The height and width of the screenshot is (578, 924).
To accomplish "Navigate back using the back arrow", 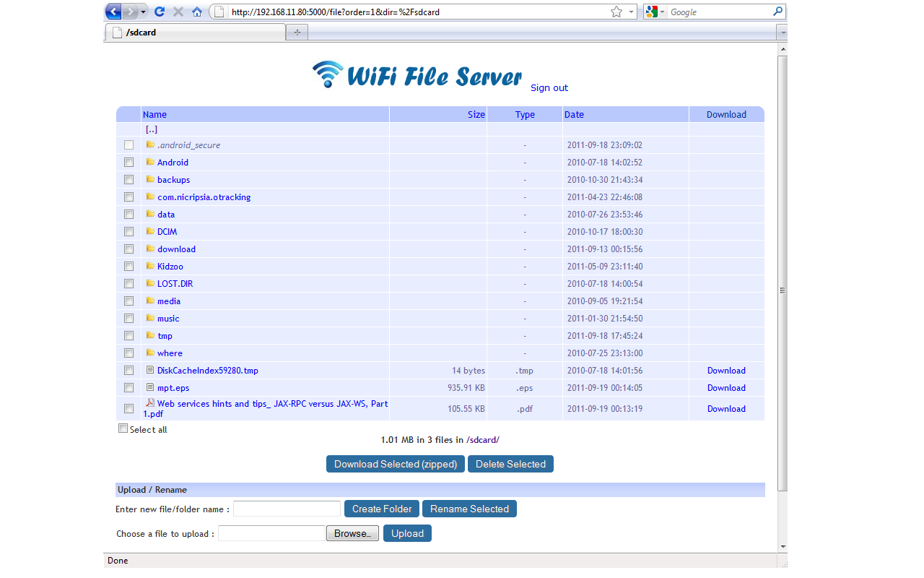I will coord(113,12).
